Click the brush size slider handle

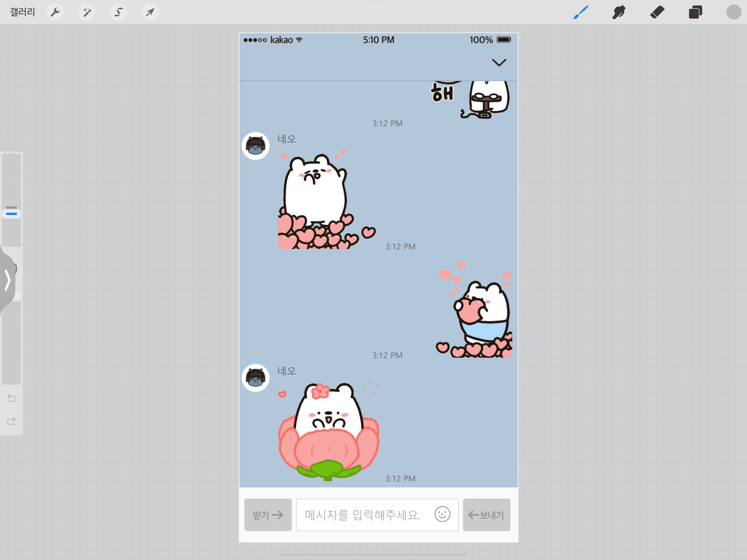point(11,214)
